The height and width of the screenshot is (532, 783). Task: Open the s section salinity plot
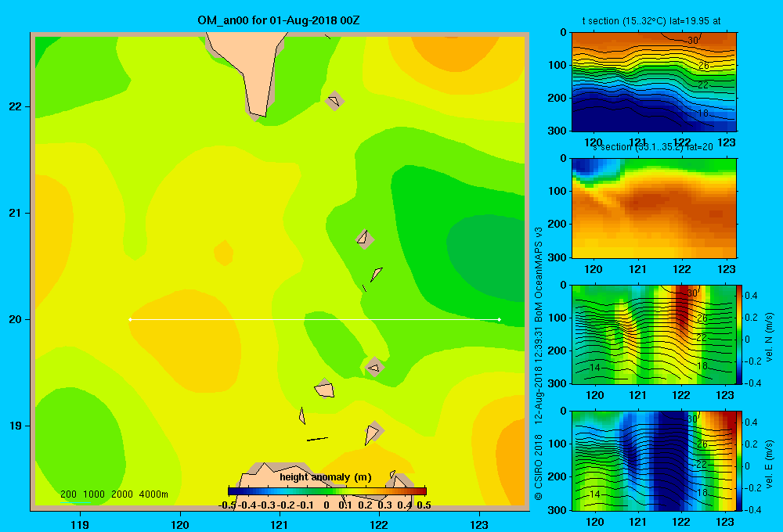654,208
